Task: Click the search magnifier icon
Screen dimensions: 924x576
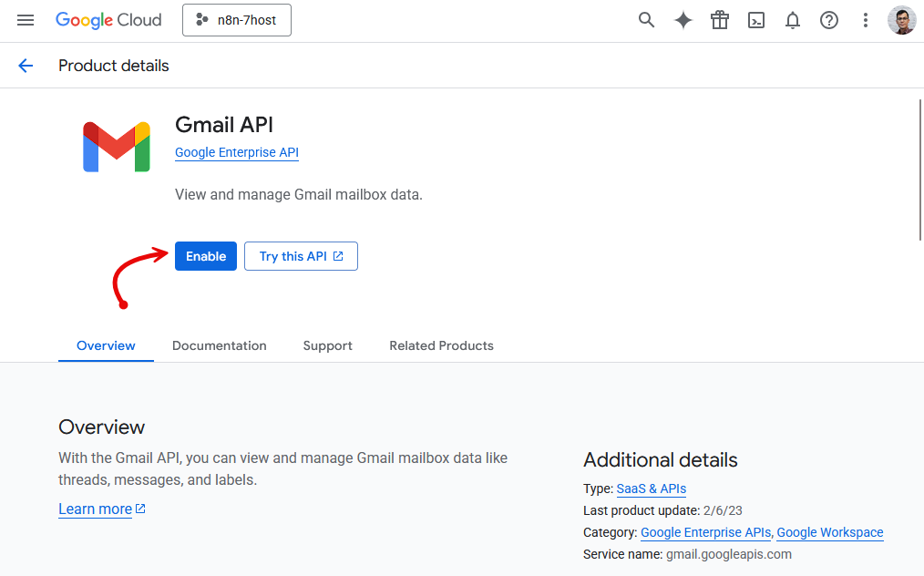Action: 646,20
